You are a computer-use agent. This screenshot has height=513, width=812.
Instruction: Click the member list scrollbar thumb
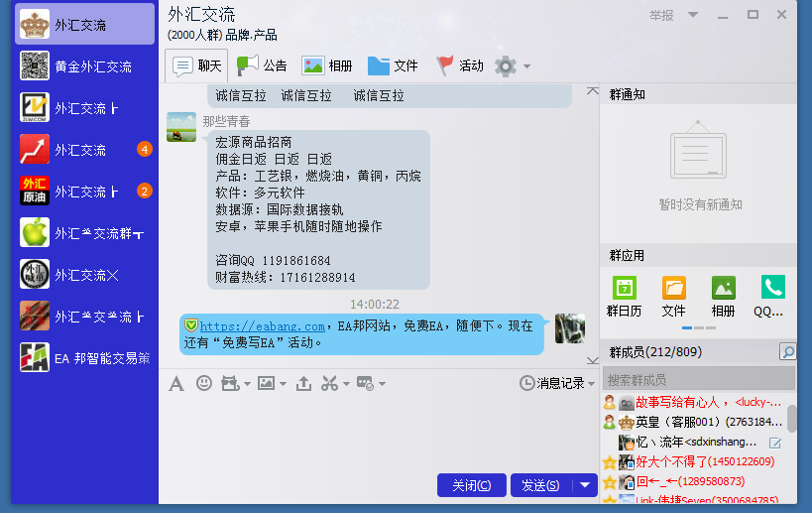tap(792, 419)
